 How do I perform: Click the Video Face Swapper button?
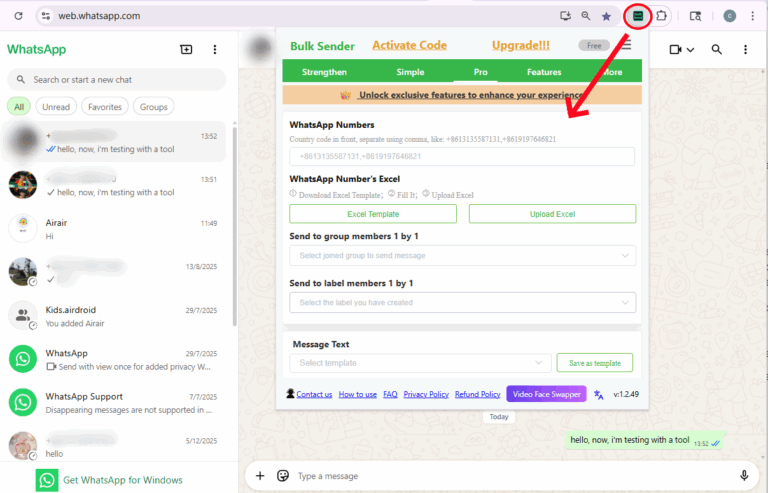pos(546,394)
